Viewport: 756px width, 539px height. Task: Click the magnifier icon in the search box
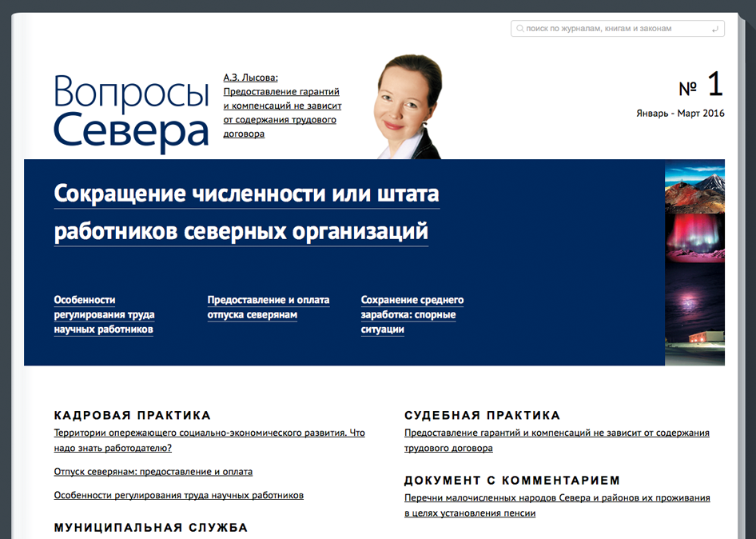[520, 29]
